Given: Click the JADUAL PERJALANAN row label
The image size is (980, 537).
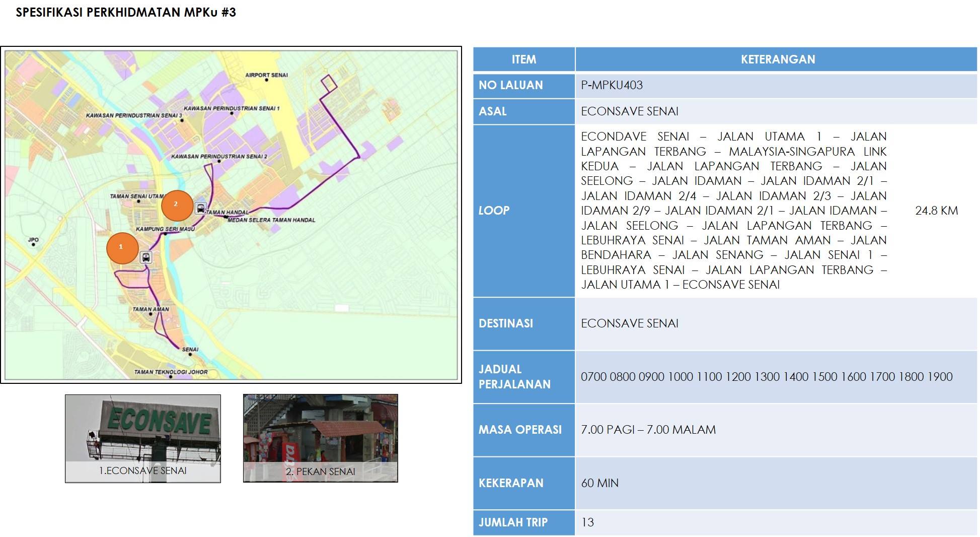Looking at the screenshot, I should pos(514,376).
